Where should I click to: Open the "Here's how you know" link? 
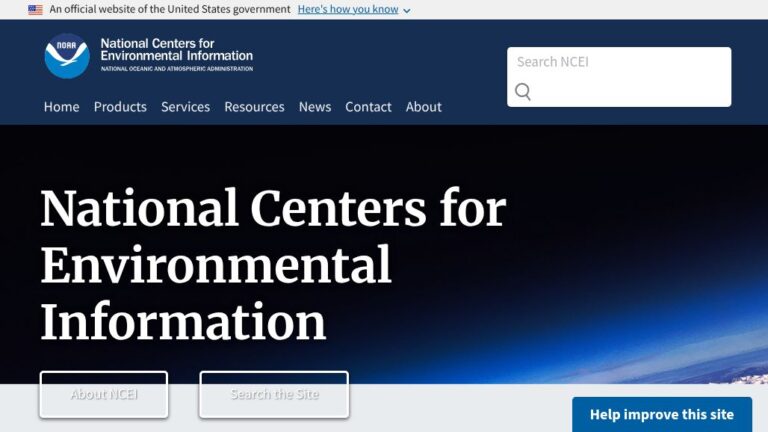[348, 9]
